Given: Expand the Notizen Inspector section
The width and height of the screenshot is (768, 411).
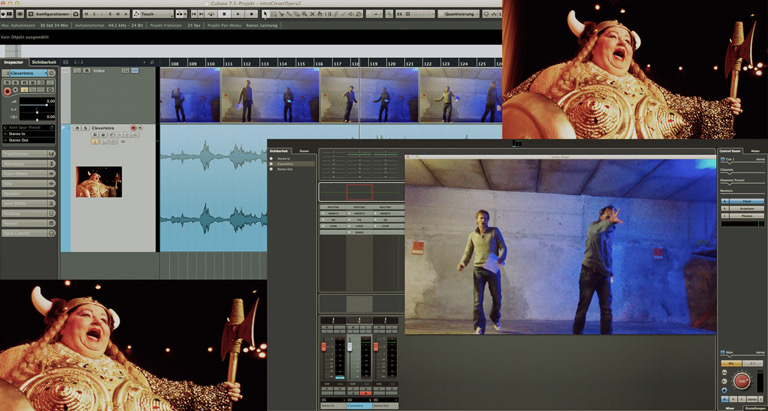Looking at the screenshot, I should pos(28,223).
